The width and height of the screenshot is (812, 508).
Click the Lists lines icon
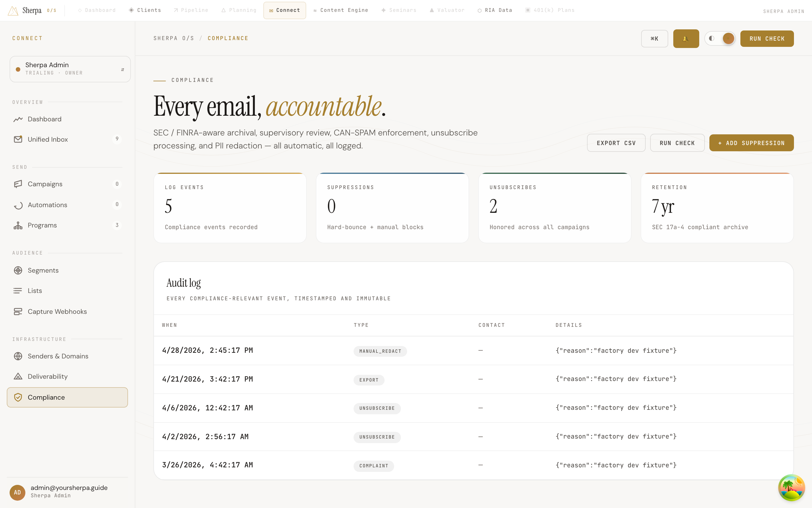click(18, 291)
